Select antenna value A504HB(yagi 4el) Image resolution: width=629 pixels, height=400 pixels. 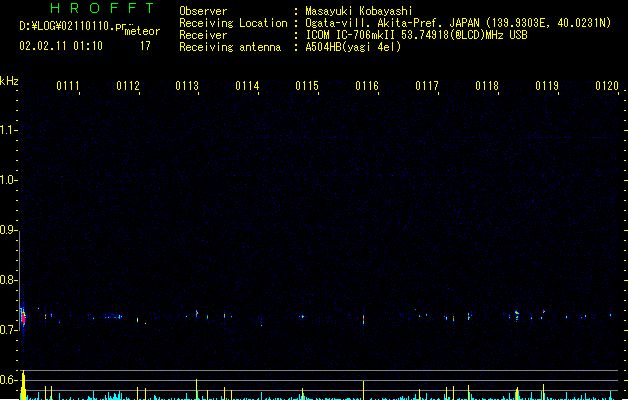(353, 47)
